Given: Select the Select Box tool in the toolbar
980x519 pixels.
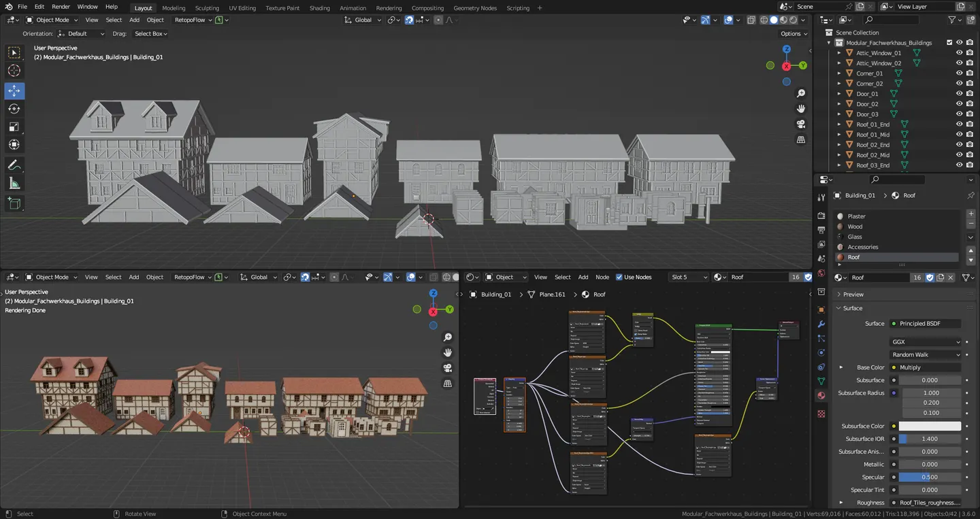Looking at the screenshot, I should pyautogui.click(x=14, y=52).
